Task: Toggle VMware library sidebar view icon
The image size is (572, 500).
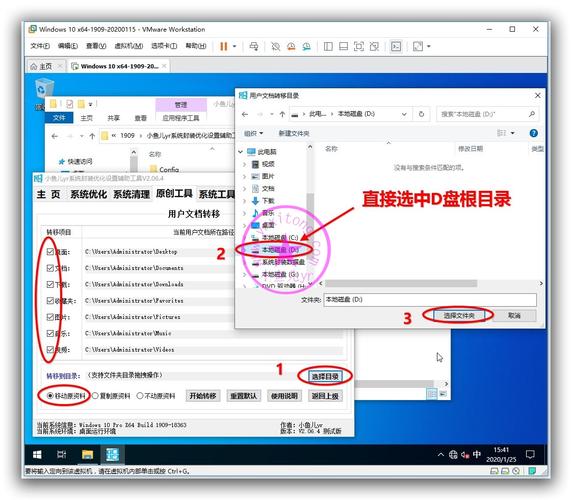Action: [328, 46]
